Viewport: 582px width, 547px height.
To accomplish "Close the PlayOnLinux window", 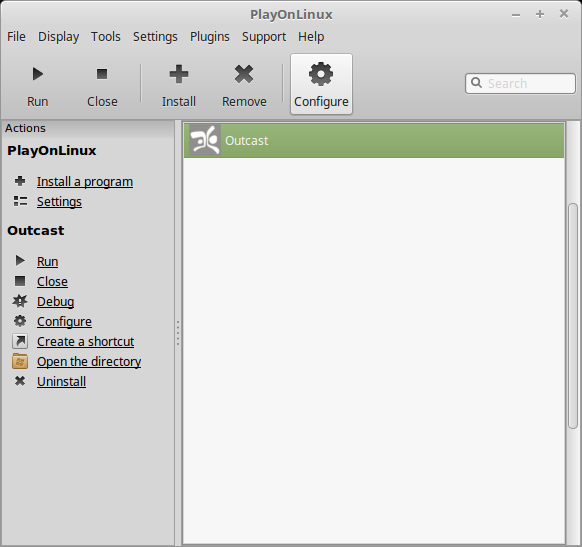I will 564,14.
